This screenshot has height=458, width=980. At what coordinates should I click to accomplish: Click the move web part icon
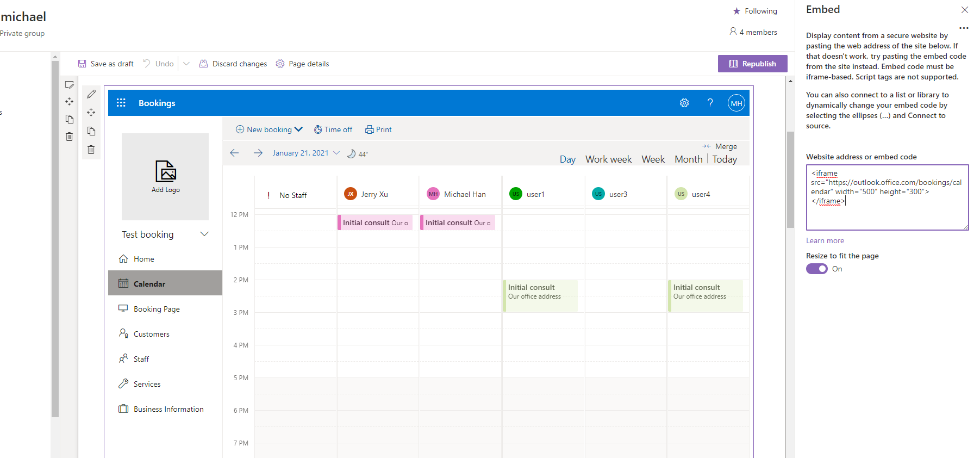tap(91, 113)
